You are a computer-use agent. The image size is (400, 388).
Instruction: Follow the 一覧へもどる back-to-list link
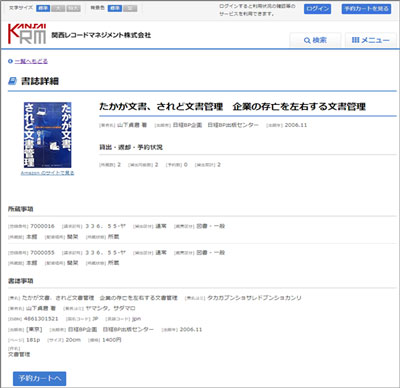(31, 61)
